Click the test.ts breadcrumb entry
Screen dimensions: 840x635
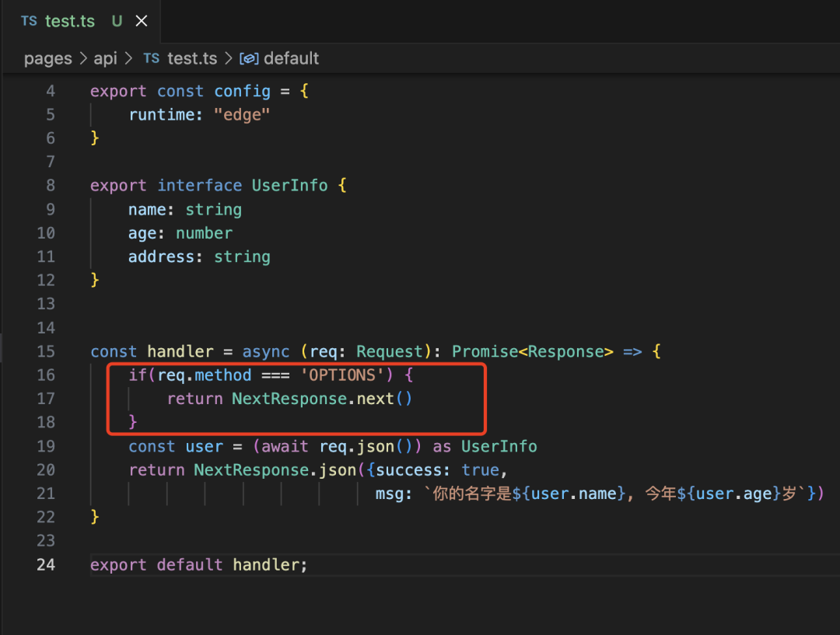pos(192,58)
